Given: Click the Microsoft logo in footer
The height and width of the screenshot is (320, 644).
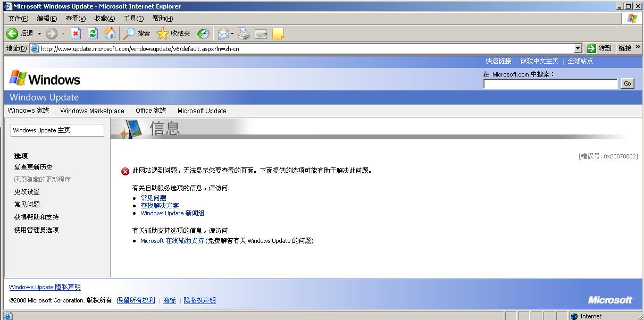Looking at the screenshot, I should (610, 300).
